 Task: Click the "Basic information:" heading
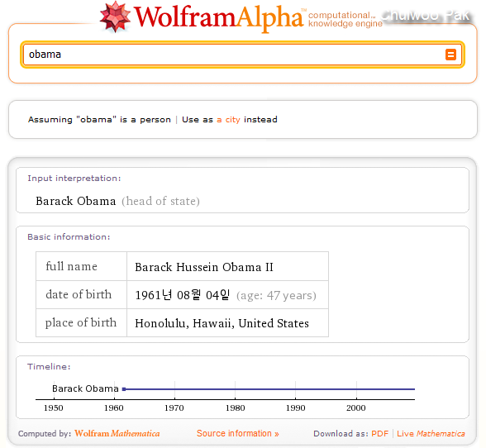69,237
